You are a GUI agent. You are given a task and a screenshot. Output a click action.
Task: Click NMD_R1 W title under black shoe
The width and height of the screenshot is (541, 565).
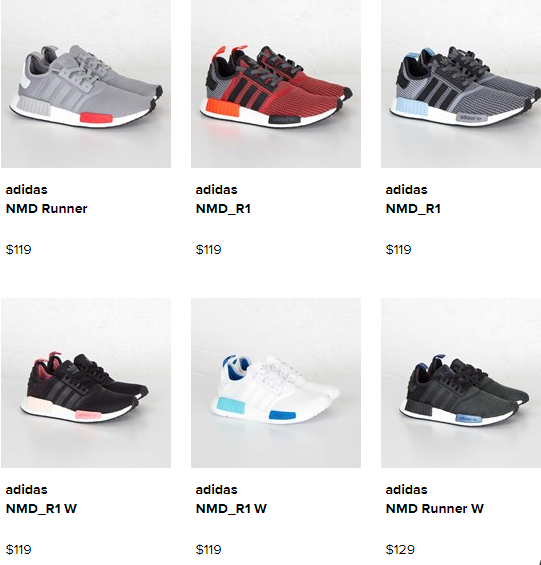(x=41, y=509)
